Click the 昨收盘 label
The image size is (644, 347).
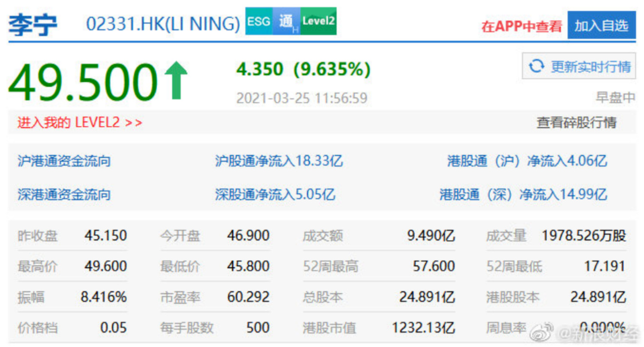(38, 236)
